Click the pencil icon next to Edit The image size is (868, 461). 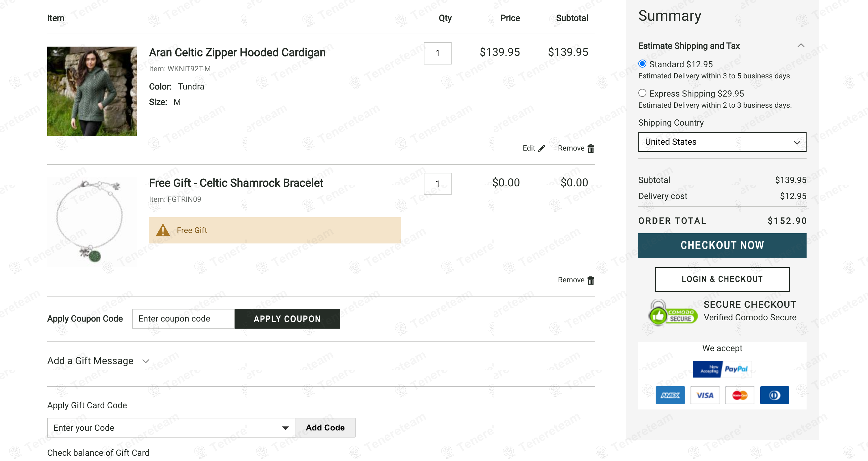[x=541, y=148]
